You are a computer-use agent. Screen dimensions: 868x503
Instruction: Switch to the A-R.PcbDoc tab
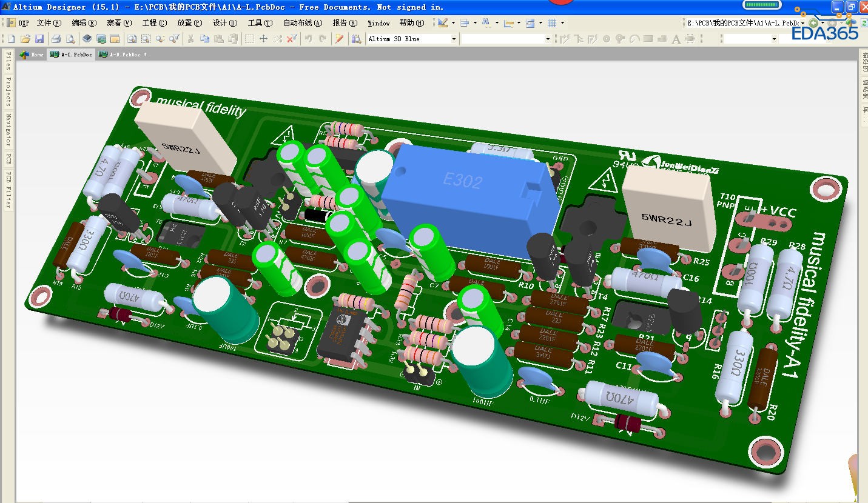125,55
